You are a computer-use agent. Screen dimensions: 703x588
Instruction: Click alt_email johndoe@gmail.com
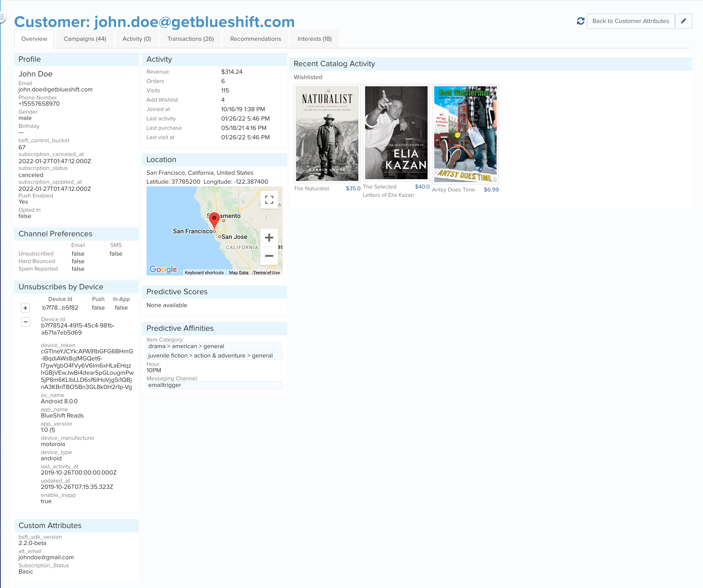(46, 557)
